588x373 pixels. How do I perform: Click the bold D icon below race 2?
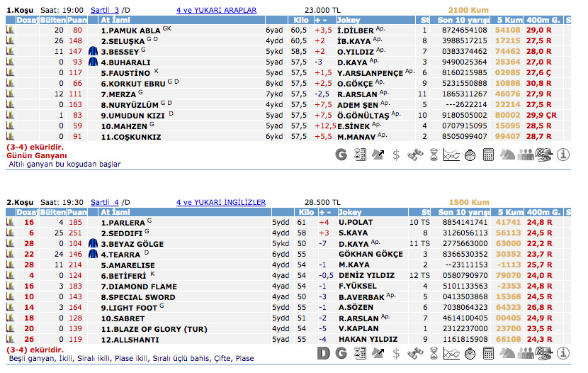pos(324,352)
